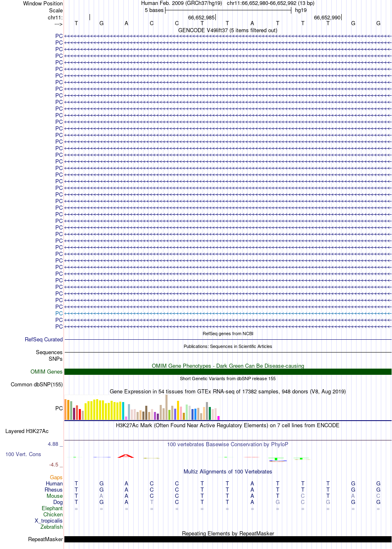This screenshot has height=549, width=392.
Task: Click the "Human" alignment row label
Action: pos(54,483)
